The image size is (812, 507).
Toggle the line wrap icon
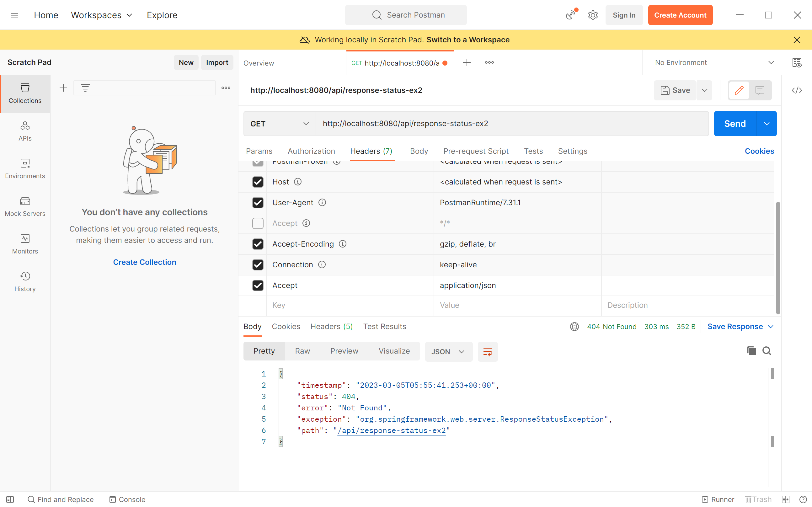tap(488, 351)
